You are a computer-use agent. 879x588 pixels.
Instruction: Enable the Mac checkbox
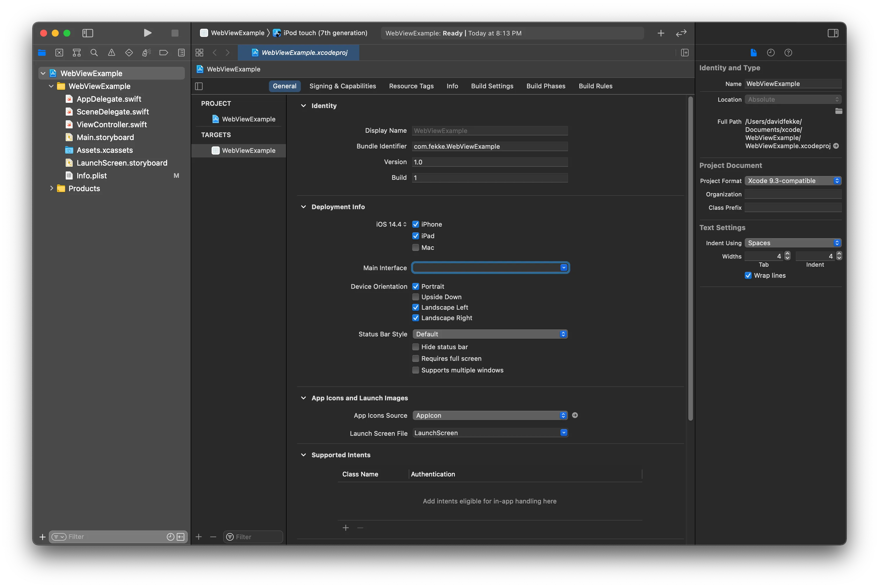tap(415, 248)
